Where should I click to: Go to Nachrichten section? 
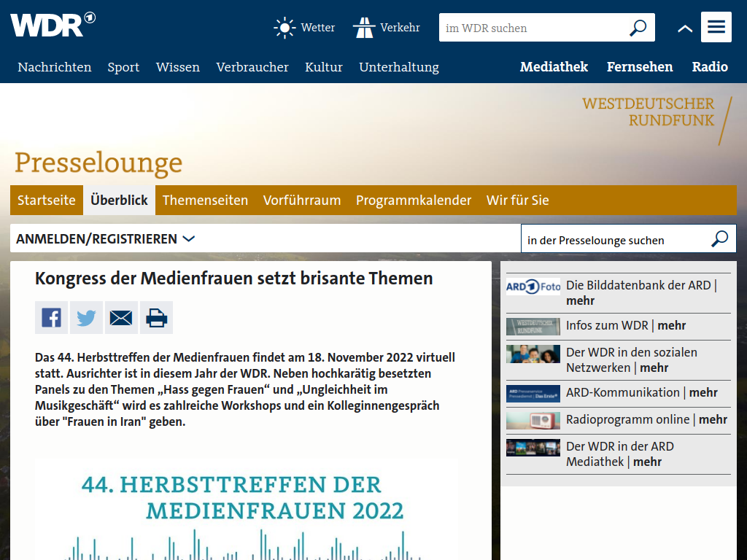[x=54, y=67]
